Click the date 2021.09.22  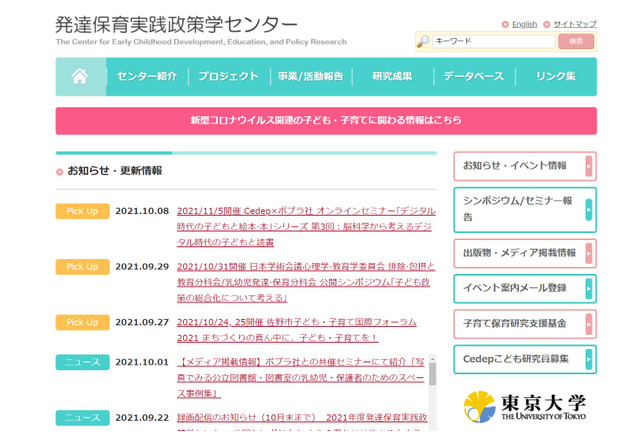[x=142, y=417]
